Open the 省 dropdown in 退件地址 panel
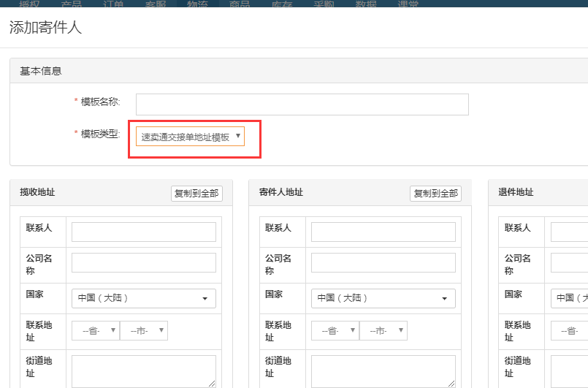This screenshot has height=388, width=588. click(x=569, y=330)
